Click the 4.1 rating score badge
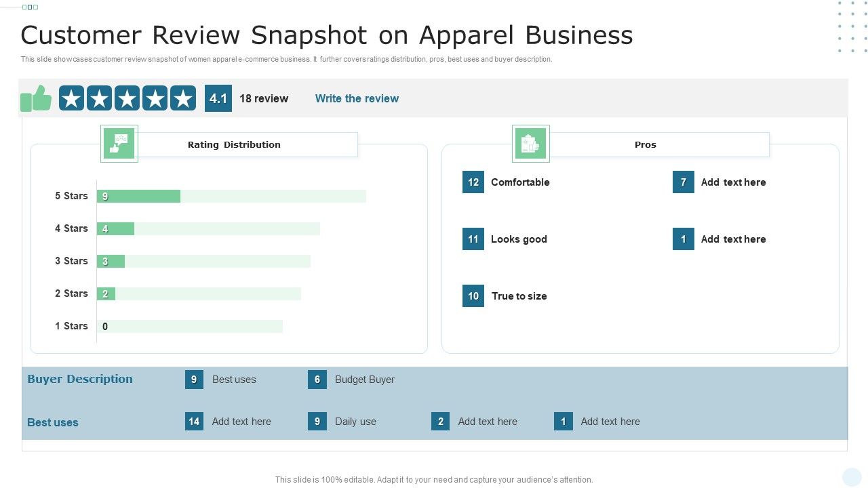Image resolution: width=868 pixels, height=488 pixels. click(218, 98)
